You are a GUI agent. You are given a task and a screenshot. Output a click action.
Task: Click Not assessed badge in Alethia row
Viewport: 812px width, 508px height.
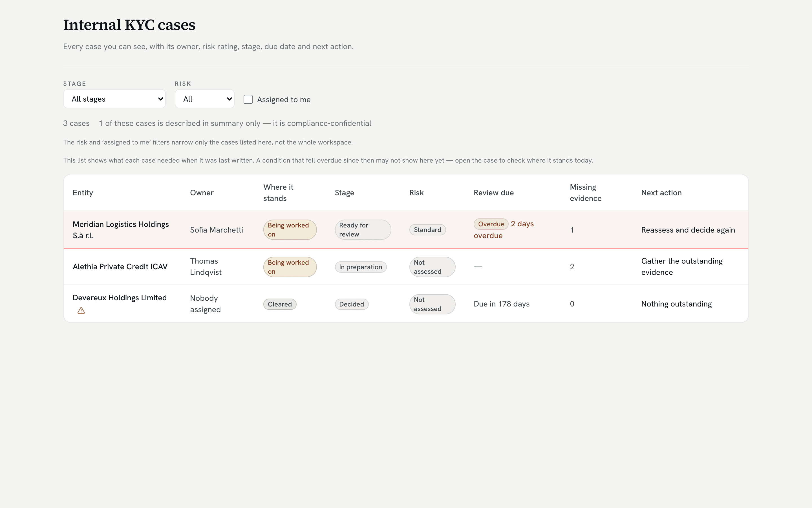(432, 267)
